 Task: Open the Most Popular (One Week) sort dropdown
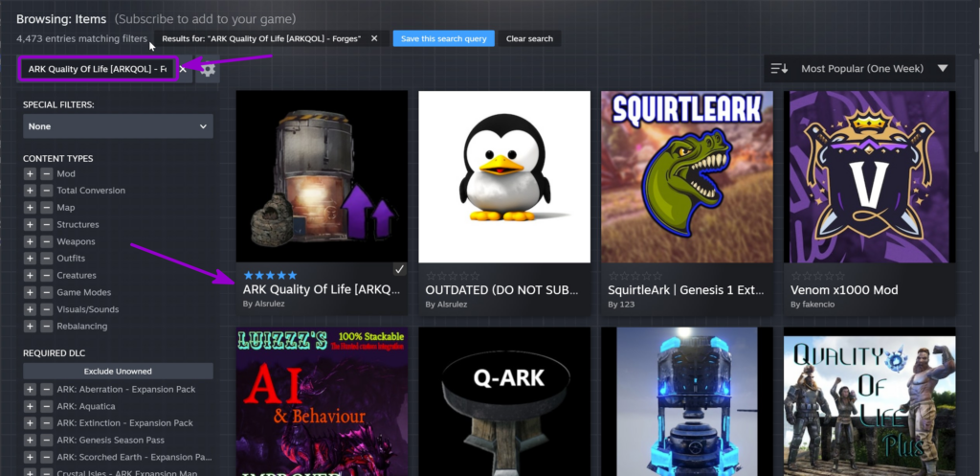pyautogui.click(x=859, y=69)
